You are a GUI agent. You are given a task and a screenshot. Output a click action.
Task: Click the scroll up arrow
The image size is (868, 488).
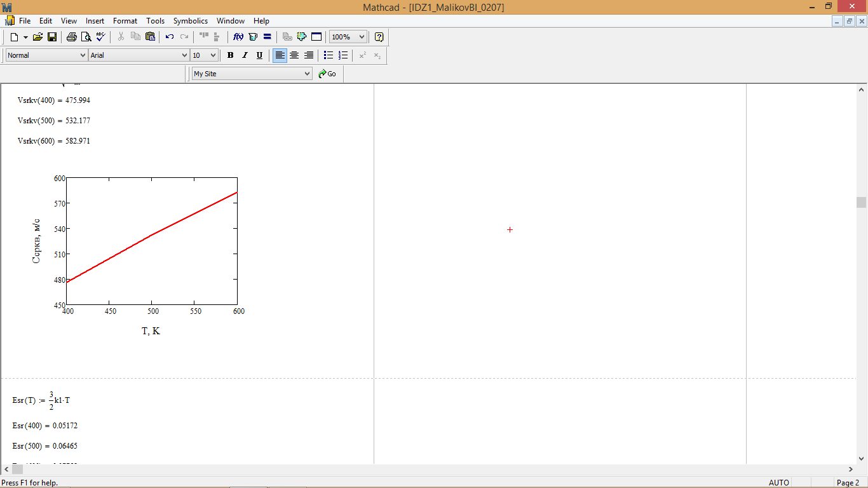(x=861, y=90)
